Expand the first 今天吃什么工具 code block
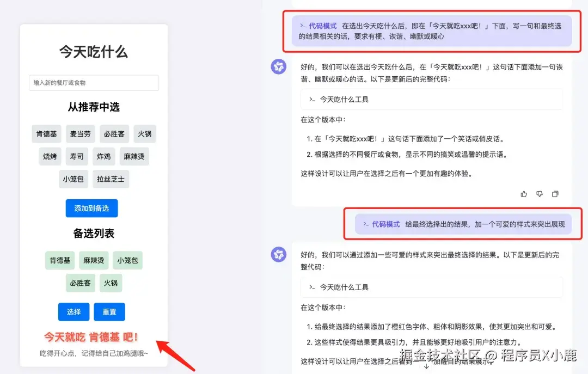The height and width of the screenshot is (374, 588). tap(431, 99)
